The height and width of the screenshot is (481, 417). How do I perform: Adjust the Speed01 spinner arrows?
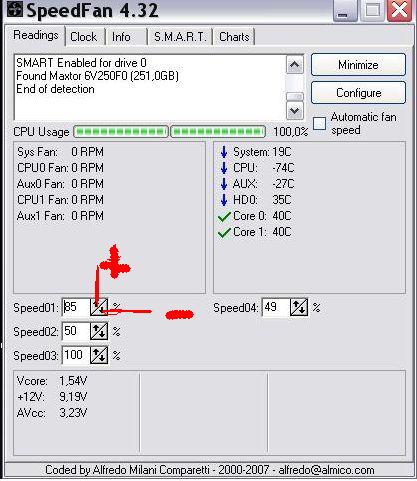click(99, 307)
